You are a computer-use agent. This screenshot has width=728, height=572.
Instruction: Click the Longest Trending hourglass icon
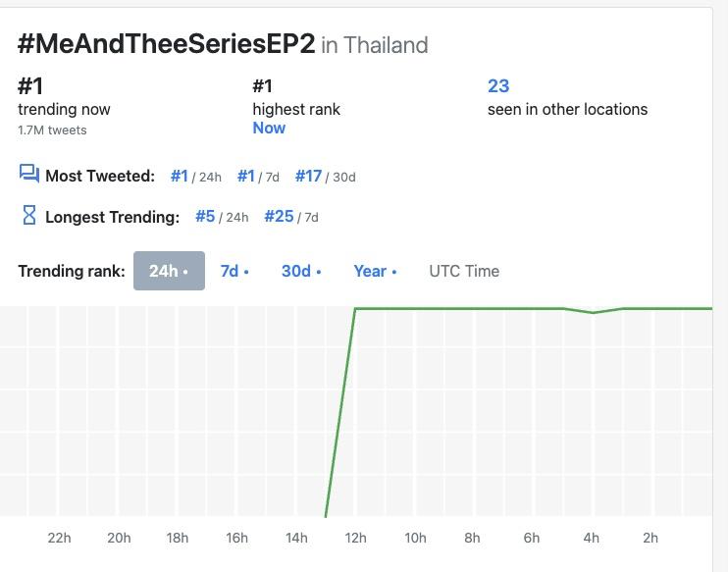click(28, 215)
